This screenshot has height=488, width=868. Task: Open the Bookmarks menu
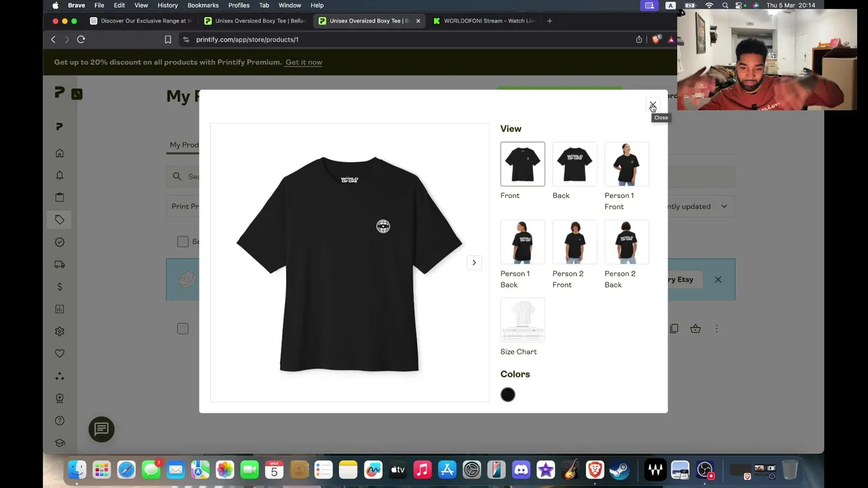click(x=203, y=5)
